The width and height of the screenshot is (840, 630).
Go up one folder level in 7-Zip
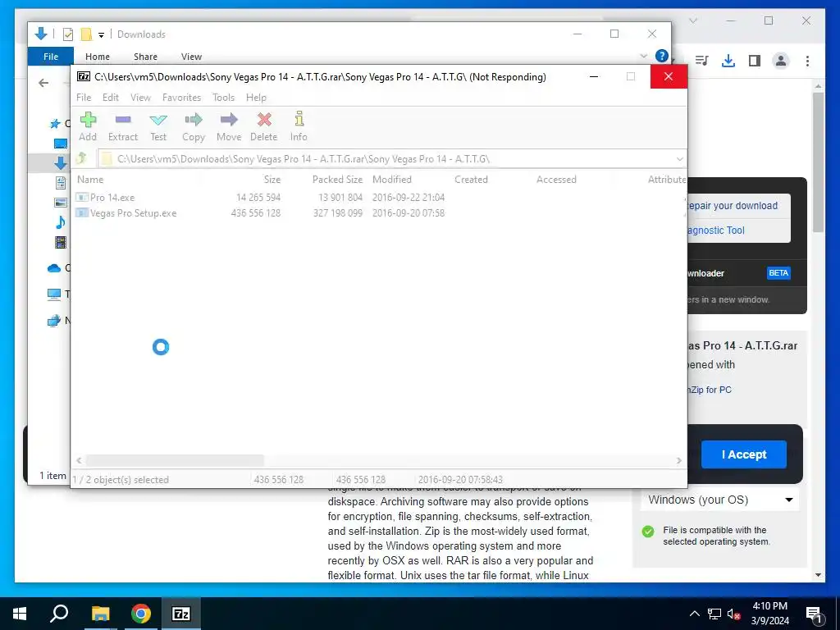(x=81, y=158)
